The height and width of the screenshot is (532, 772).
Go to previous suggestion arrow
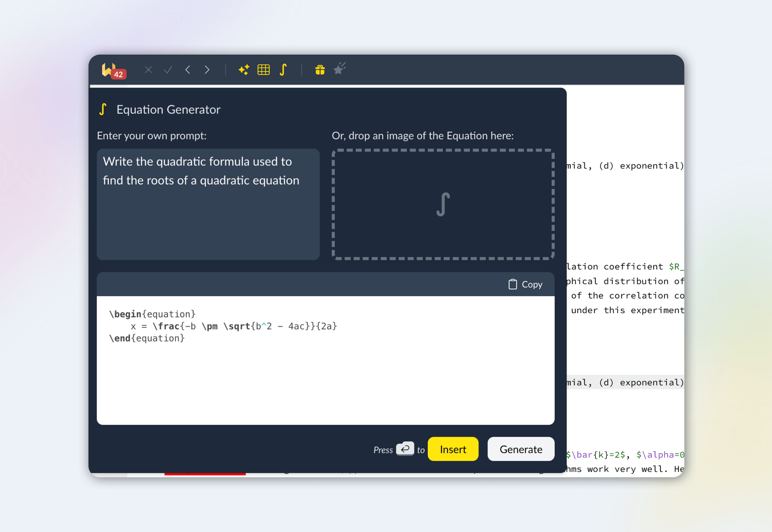188,70
